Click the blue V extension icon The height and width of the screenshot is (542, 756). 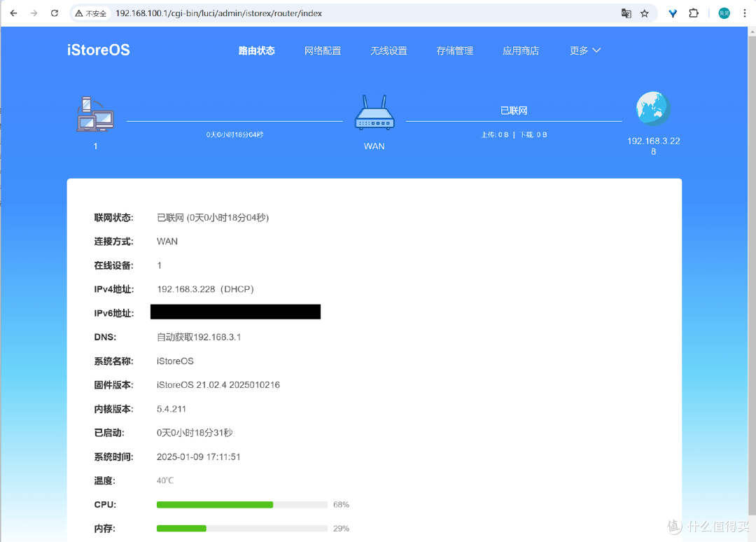tap(672, 13)
